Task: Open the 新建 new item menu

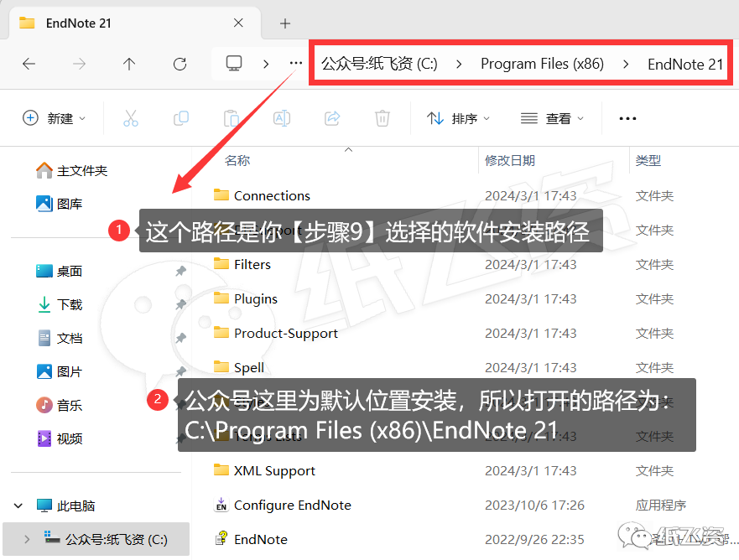Action: pos(55,118)
